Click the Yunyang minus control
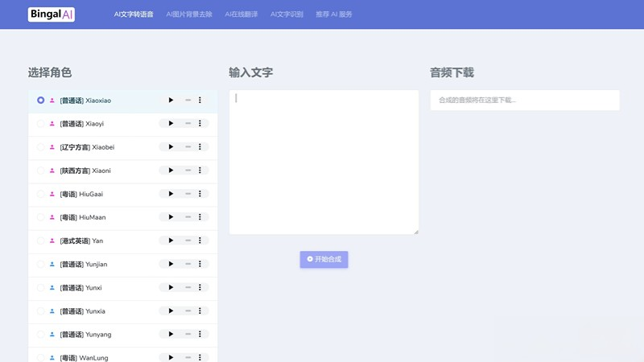This screenshot has width=644, height=362. pos(188,334)
